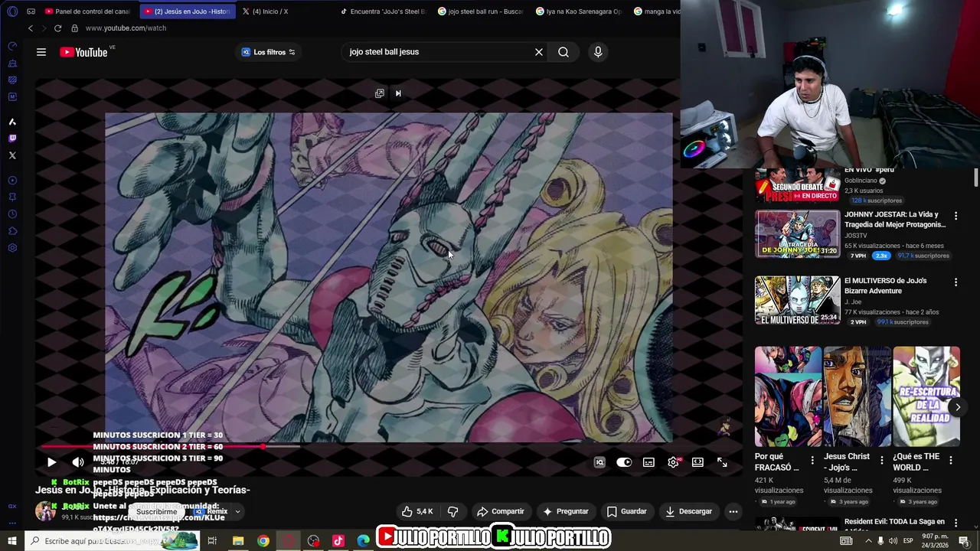The height and width of the screenshot is (551, 980).
Task: Show next shorts with arrow
Action: click(x=957, y=407)
